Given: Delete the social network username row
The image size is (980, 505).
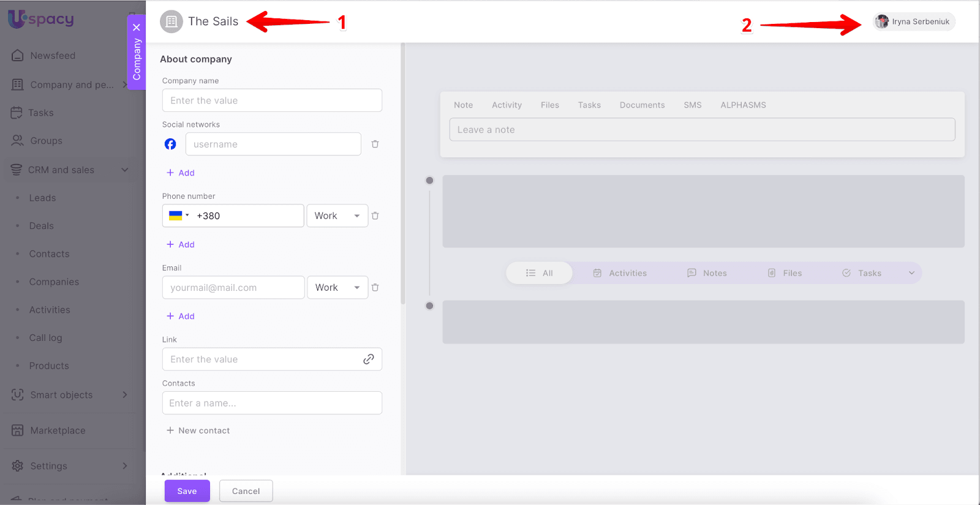Looking at the screenshot, I should coord(375,144).
